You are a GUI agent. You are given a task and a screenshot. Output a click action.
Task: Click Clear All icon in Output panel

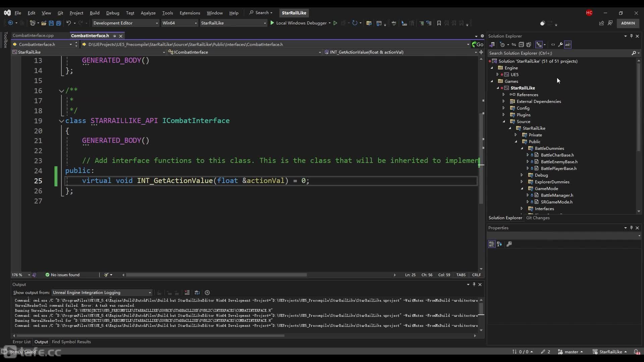coord(187,293)
